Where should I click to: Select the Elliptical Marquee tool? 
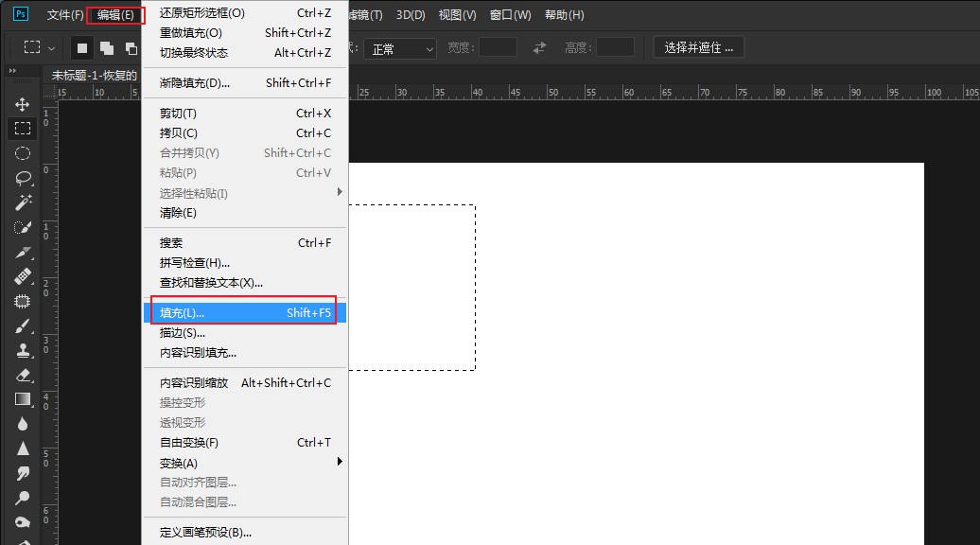pyautogui.click(x=23, y=153)
